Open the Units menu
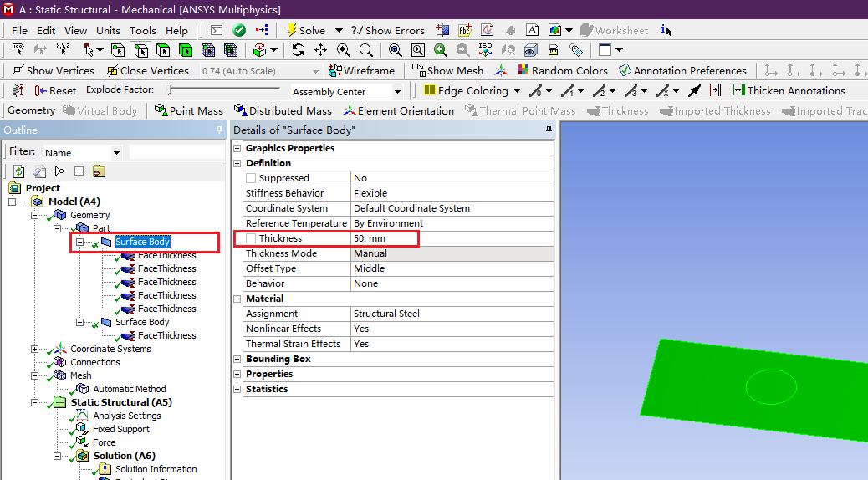The width and height of the screenshot is (868, 480). coord(108,31)
